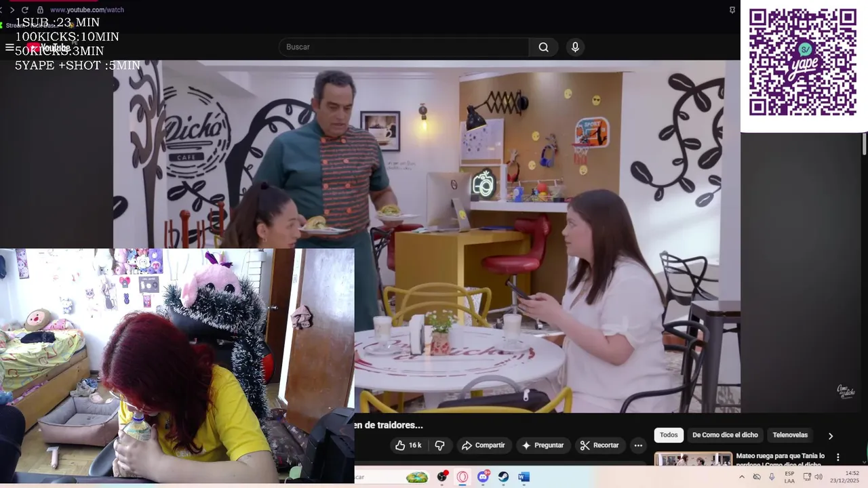
Task: Click the microphone tray icon
Action: [772, 477]
